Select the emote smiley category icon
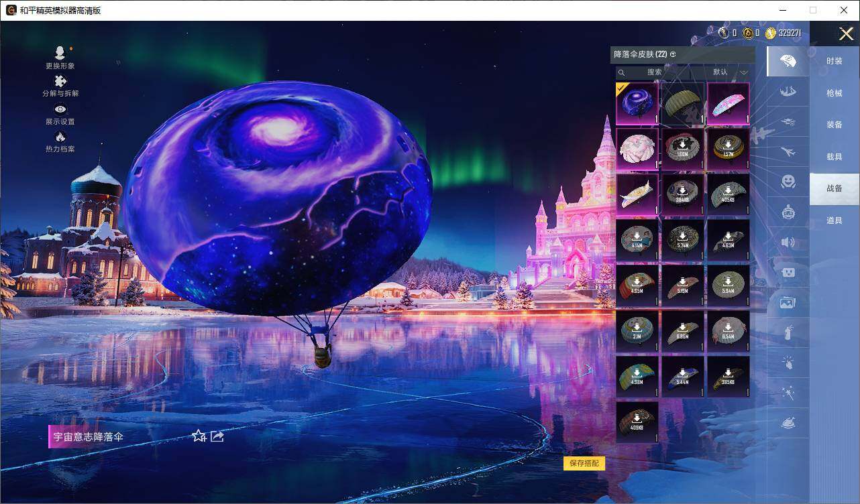The image size is (860, 504). [x=788, y=182]
